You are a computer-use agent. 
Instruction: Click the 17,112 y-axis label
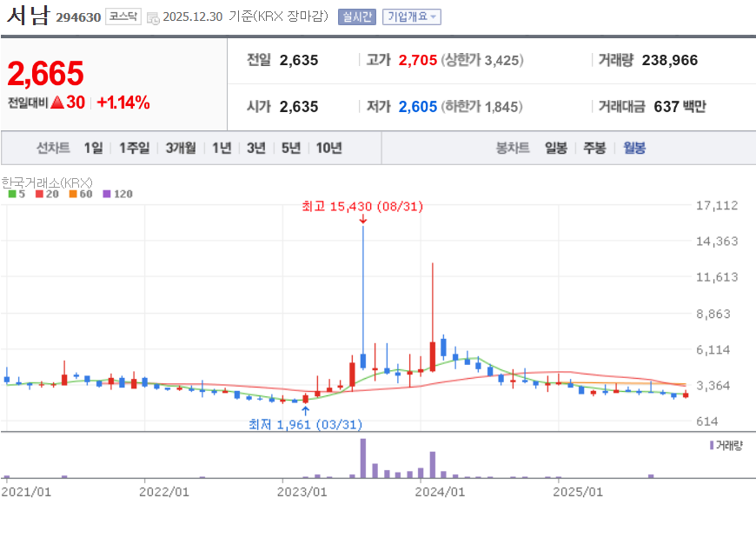click(717, 205)
